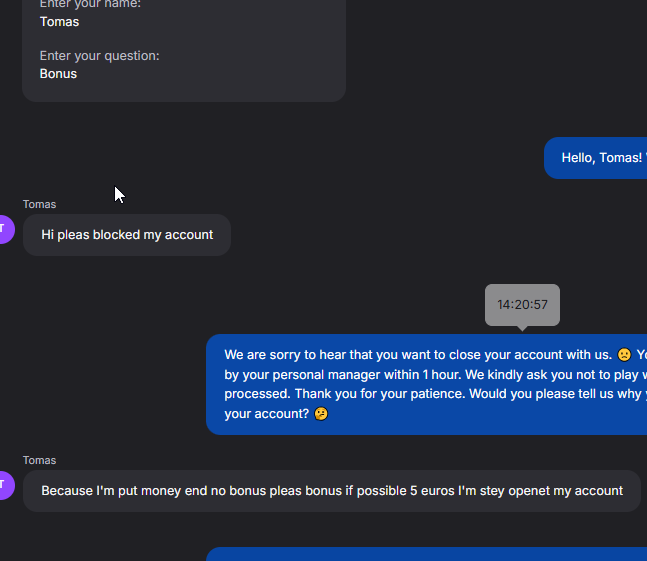Viewport: 647px width, 561px height.
Task: Click sender name "Tomas" above "Because I'm put" message
Action: (x=39, y=461)
